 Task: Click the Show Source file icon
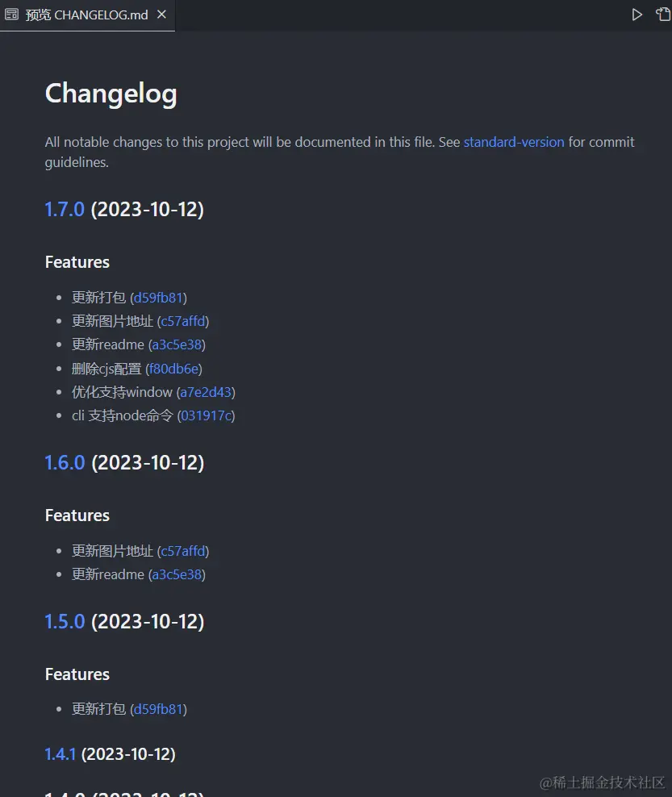click(663, 15)
